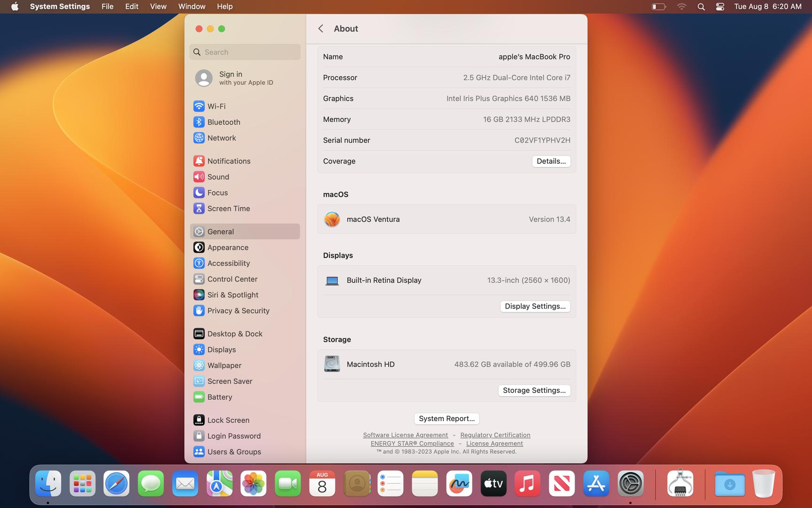Open the Trash in the Dock

click(764, 484)
